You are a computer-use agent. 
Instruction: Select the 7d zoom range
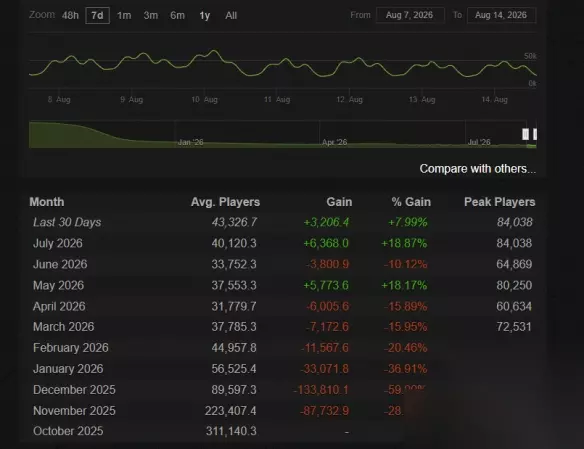tap(98, 16)
